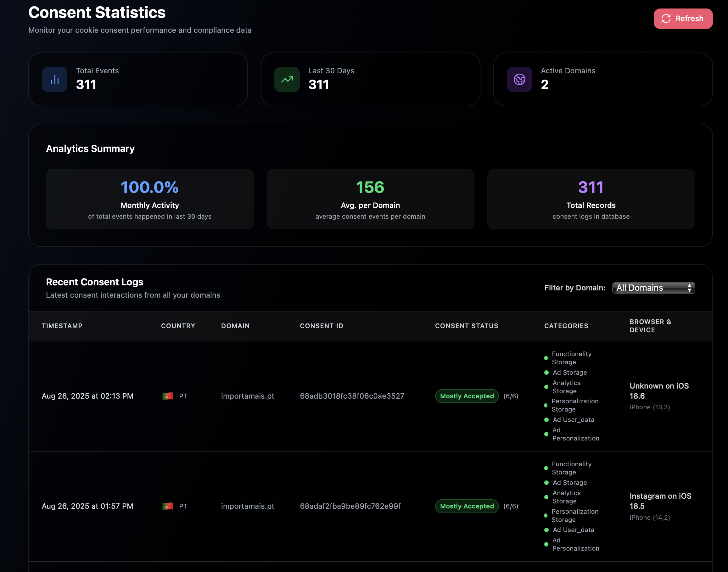Click Mostly Accepted badge in 01:57 PM row
The width and height of the screenshot is (728, 572).
tap(467, 506)
